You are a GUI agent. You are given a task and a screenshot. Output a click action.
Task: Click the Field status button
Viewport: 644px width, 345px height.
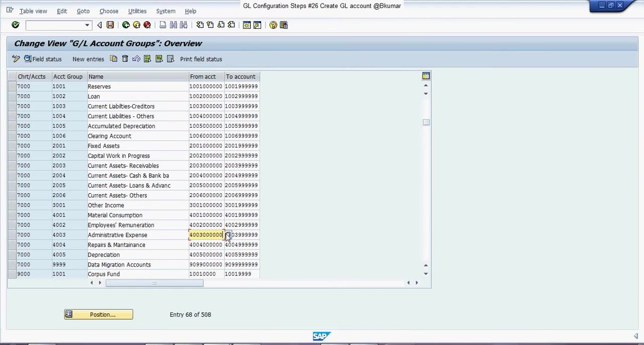pos(43,59)
